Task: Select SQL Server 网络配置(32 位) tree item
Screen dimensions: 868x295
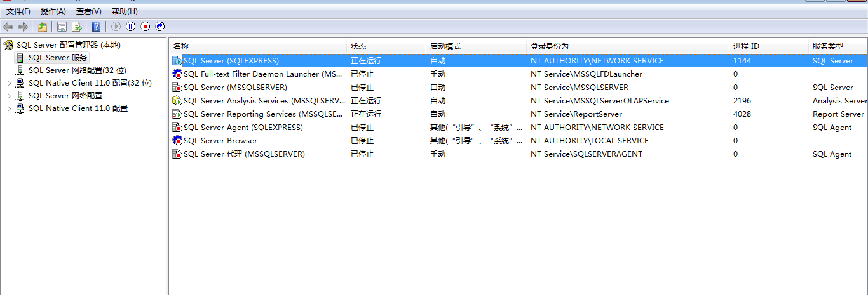Action: click(x=78, y=70)
